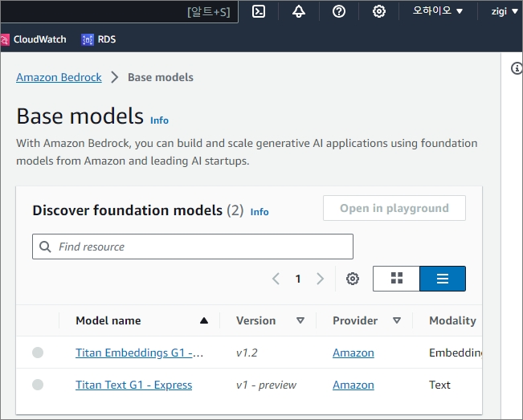Click the v1 - preview version cell

[266, 385]
